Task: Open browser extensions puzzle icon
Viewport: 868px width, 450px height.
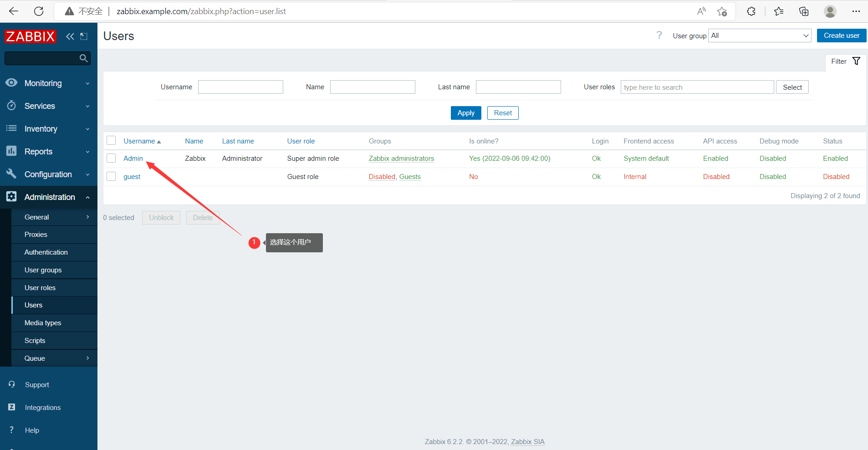Action: coord(751,11)
